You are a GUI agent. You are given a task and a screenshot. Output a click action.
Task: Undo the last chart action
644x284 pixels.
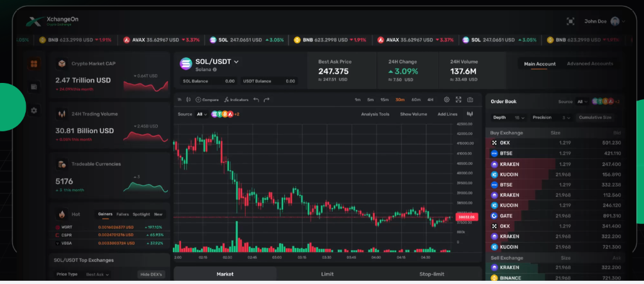(257, 100)
